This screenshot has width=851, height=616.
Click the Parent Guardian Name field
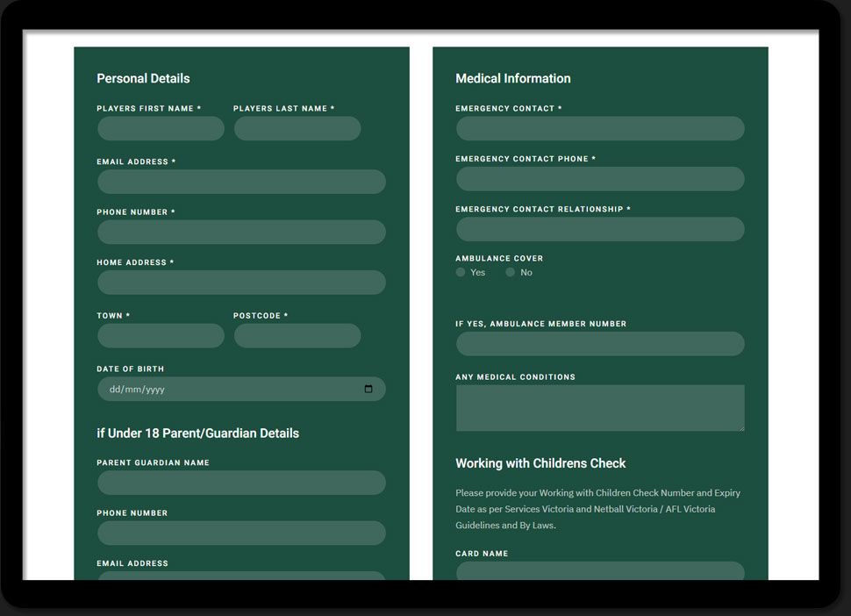coord(241,483)
